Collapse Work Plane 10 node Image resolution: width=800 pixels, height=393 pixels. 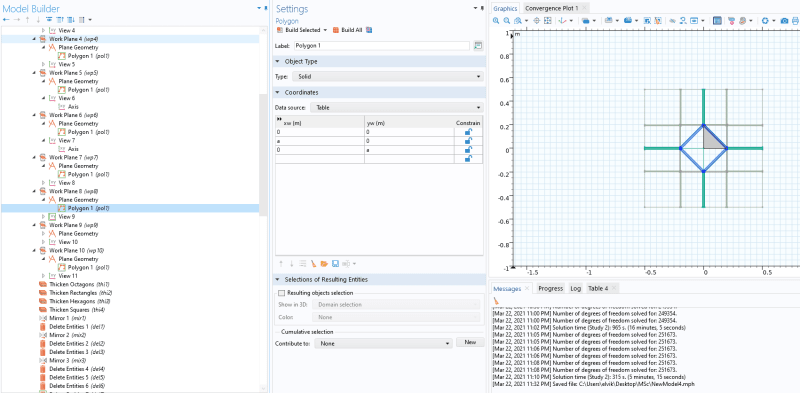point(34,251)
